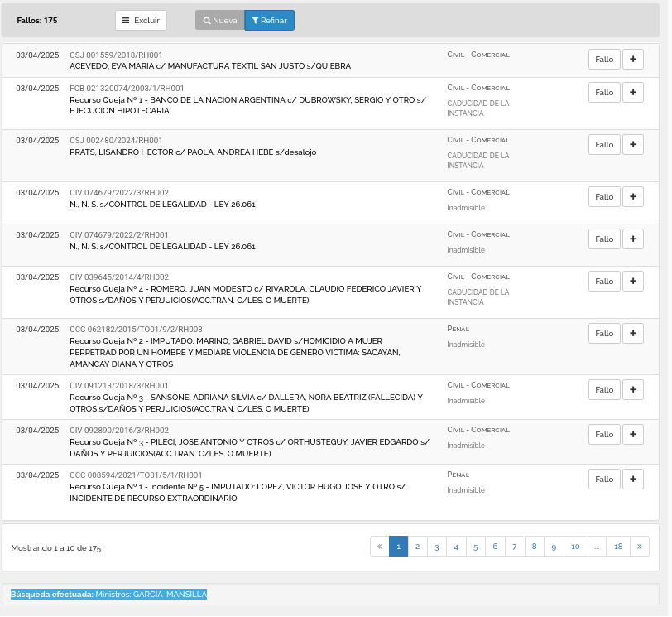672x617 pixels.
Task: Jump to last results page 18
Action: tap(618, 547)
